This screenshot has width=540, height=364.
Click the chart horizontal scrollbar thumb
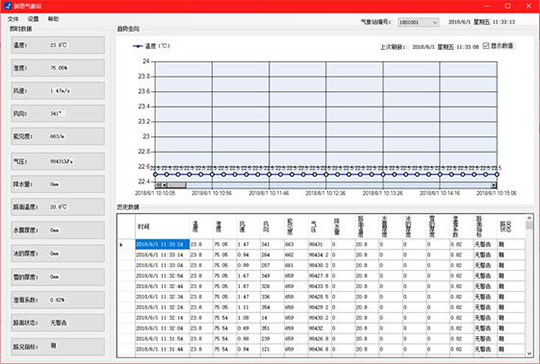tap(177, 185)
